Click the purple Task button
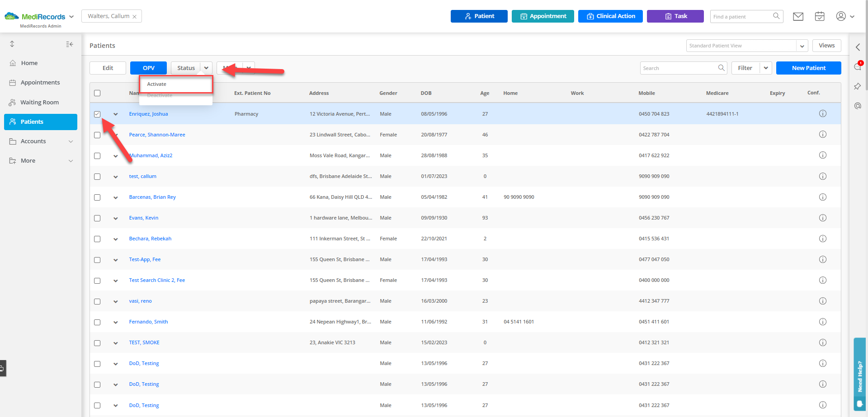Image resolution: width=868 pixels, height=417 pixels. pyautogui.click(x=675, y=16)
